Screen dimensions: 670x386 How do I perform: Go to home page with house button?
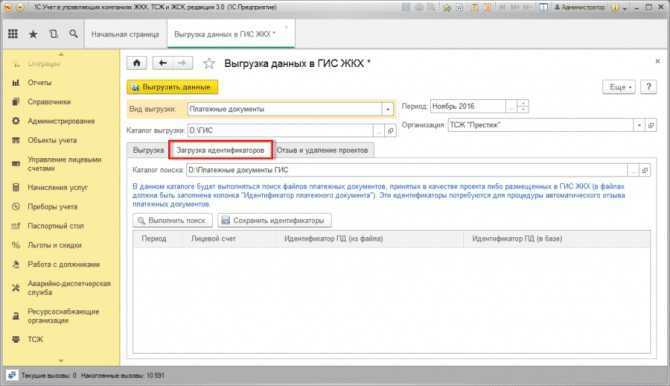tap(137, 63)
